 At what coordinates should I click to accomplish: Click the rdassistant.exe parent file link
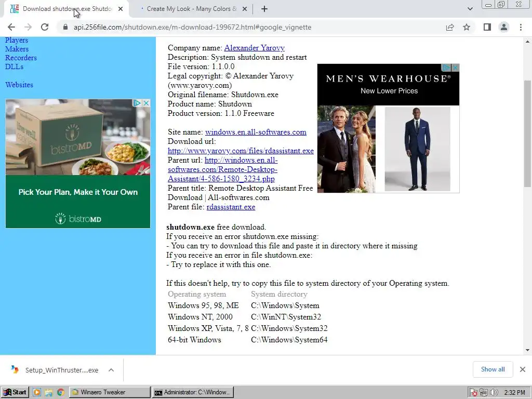coord(231,207)
